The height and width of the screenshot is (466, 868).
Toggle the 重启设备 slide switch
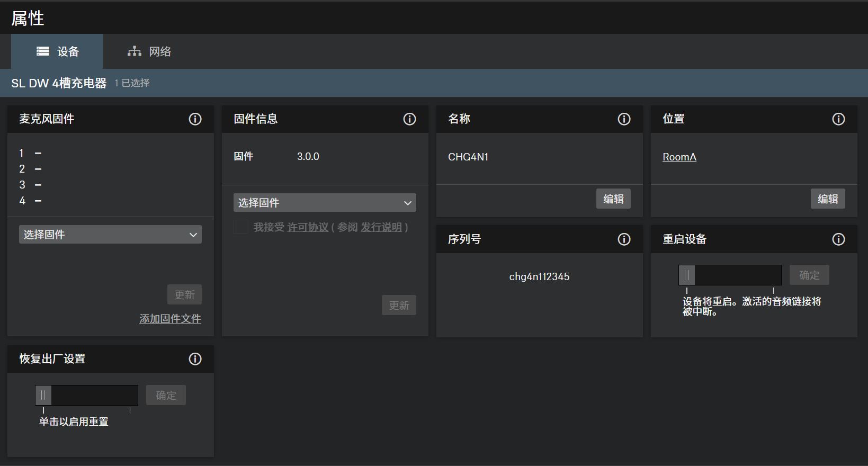coord(687,275)
